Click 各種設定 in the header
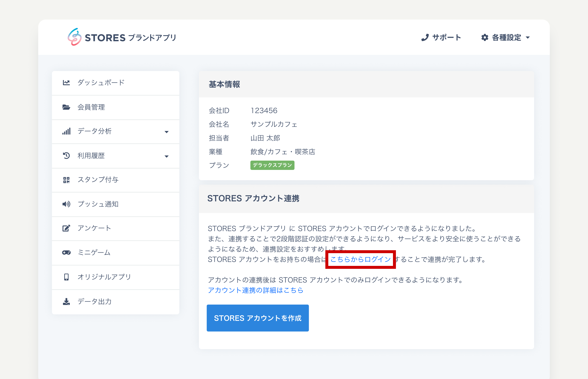 pos(505,37)
